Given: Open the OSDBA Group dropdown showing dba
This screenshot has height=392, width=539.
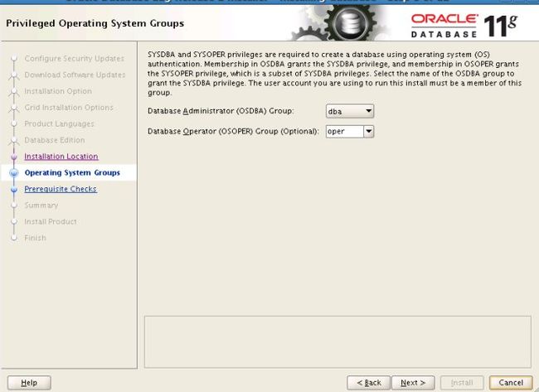Looking at the screenshot, I should click(x=350, y=111).
